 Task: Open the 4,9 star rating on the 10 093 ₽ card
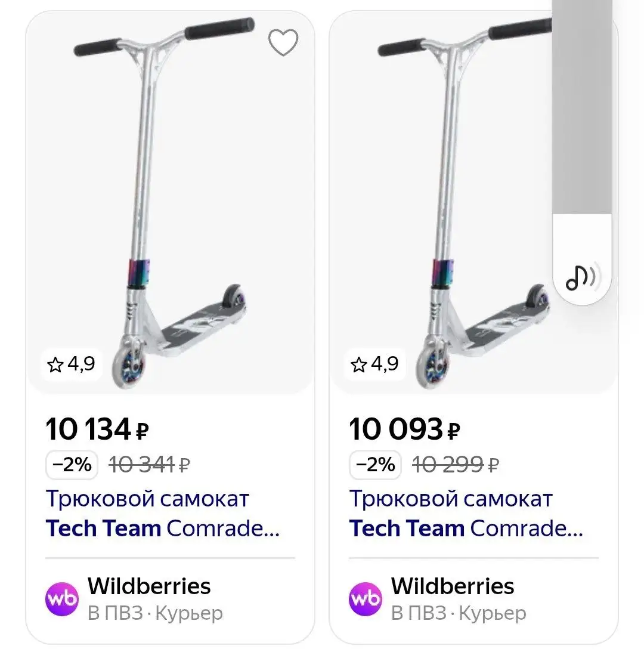(x=374, y=364)
